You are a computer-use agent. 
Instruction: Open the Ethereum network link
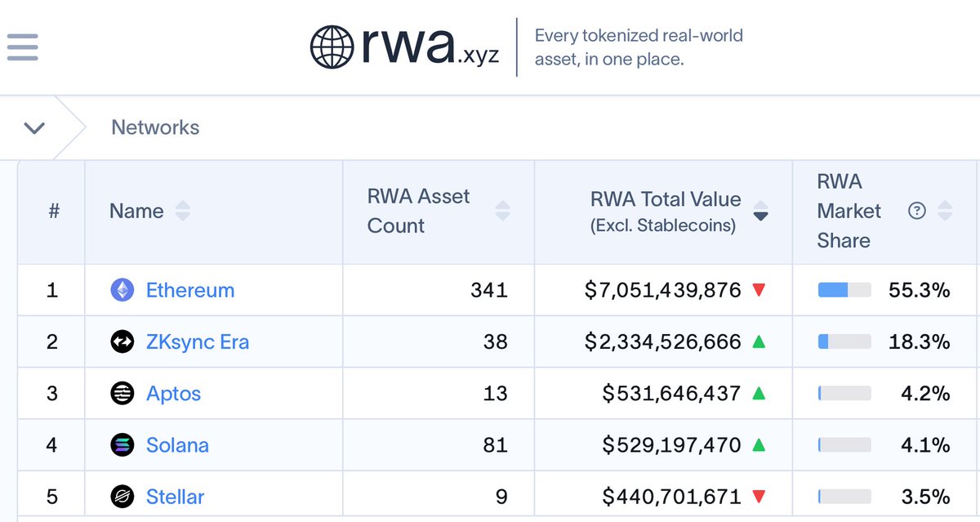tap(190, 290)
